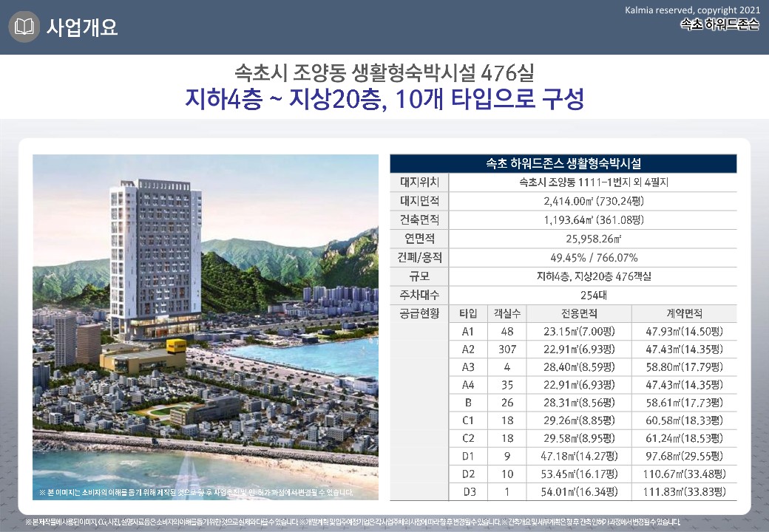Select the A4 type cell
769x532 pixels.
click(468, 385)
